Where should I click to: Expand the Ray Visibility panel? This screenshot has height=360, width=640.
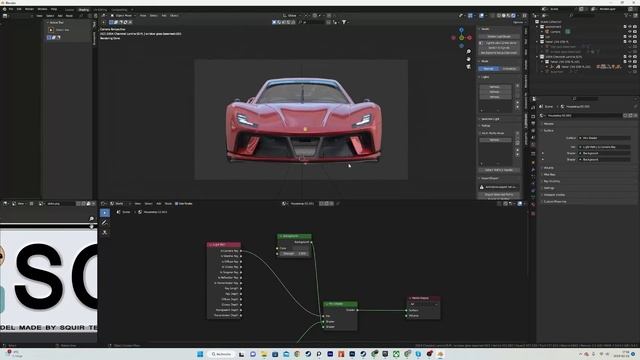tap(552, 181)
